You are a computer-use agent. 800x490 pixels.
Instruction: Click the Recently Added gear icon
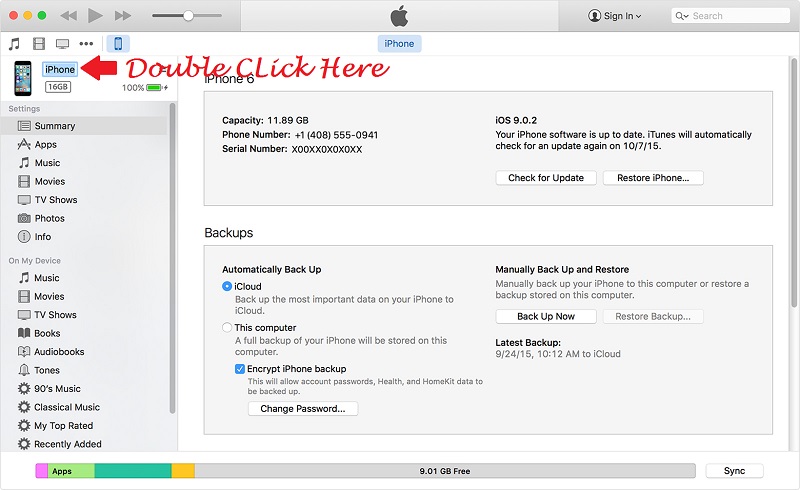tap(24, 444)
